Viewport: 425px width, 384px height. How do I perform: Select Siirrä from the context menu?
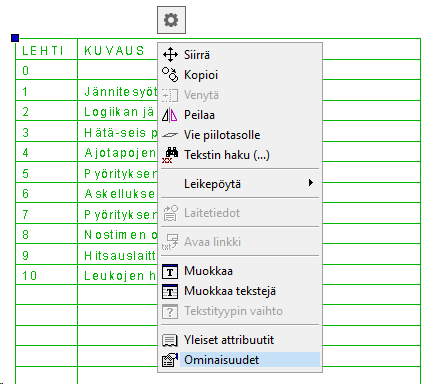240,55
